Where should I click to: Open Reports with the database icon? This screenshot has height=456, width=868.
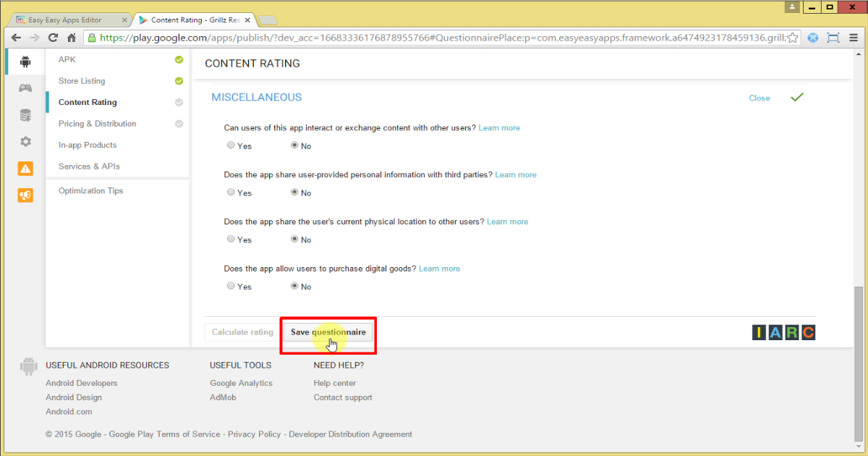25,114
